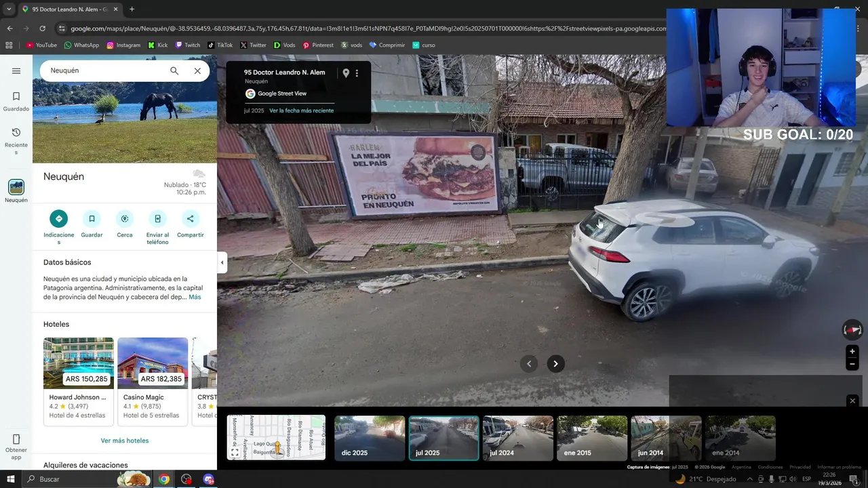The image size is (868, 488).
Task: Click the browser back arrow
Action: 9,28
